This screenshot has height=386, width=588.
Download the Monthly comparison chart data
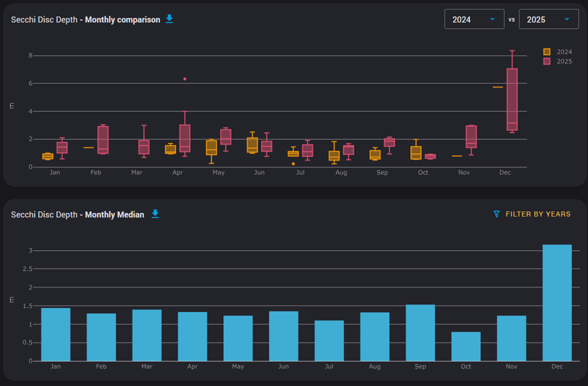pos(169,19)
